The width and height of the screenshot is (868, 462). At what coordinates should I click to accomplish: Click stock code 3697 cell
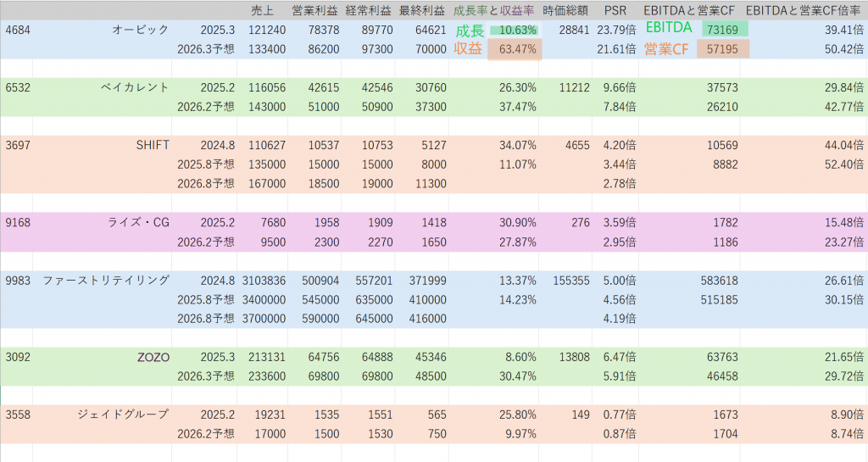(18, 145)
